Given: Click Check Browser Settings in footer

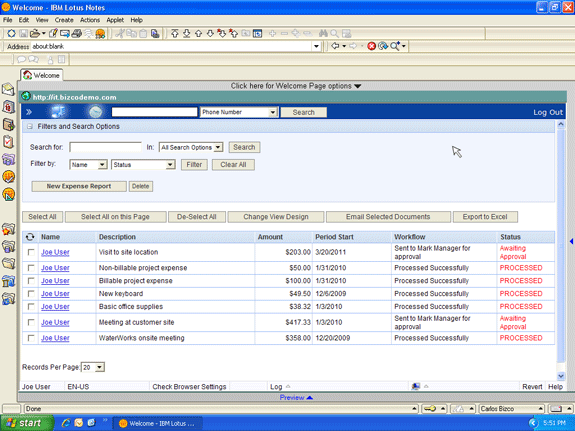Looking at the screenshot, I should [x=189, y=387].
